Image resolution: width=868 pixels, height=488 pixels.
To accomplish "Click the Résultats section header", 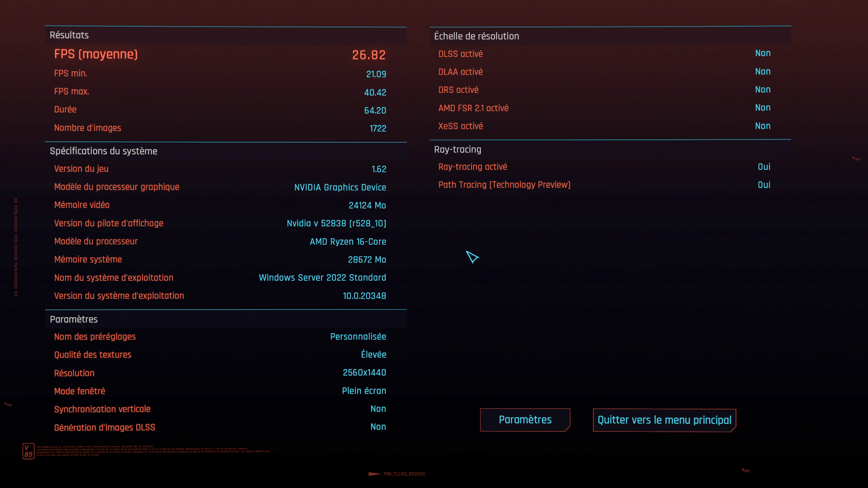I will pyautogui.click(x=69, y=35).
